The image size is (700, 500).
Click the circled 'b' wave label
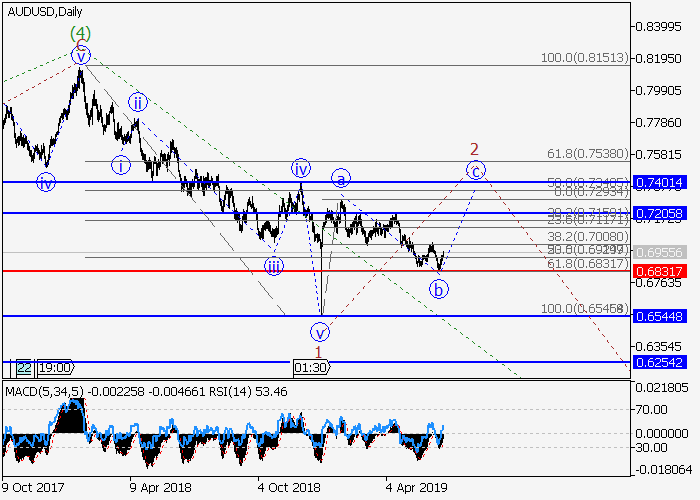438,290
